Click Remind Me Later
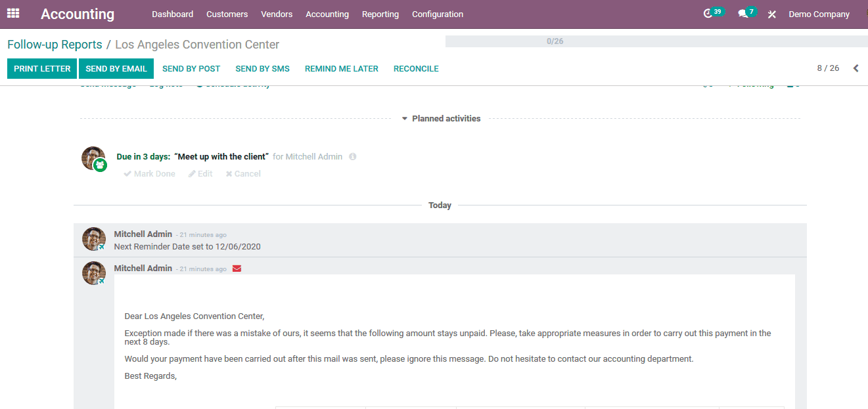 [342, 68]
